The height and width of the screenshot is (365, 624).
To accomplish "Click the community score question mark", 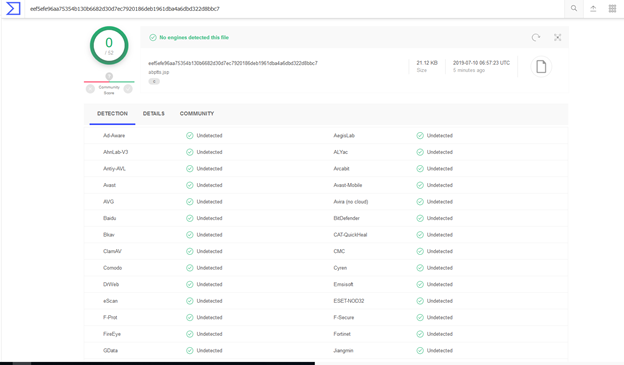I will (x=109, y=76).
